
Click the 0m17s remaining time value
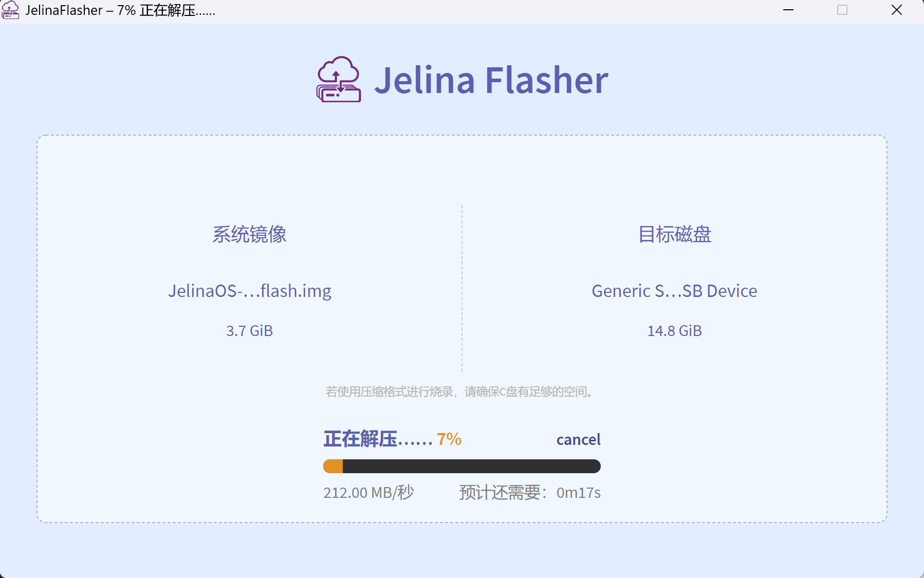(579, 493)
